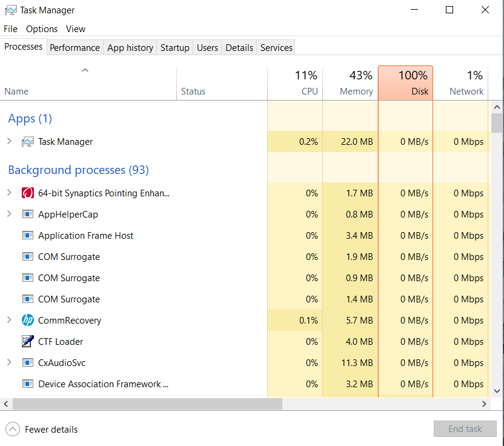Switch to the App history tab
Image resolution: width=504 pixels, height=446 pixels.
pyautogui.click(x=130, y=48)
